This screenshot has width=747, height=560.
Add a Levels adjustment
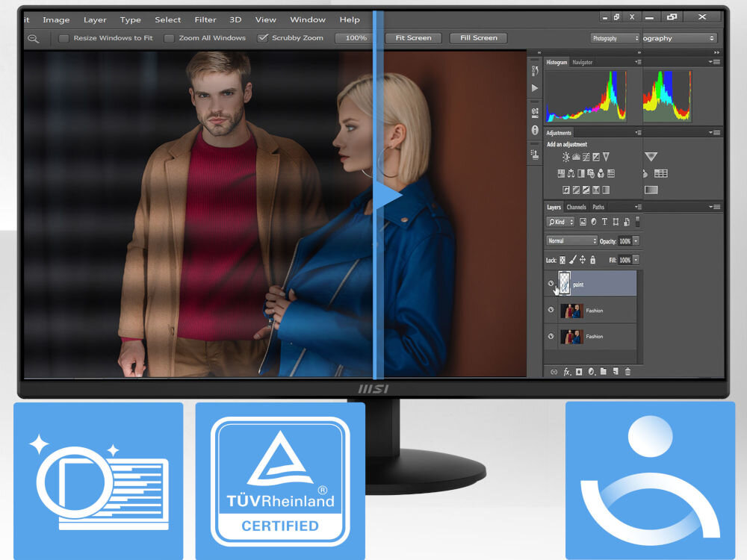[576, 157]
